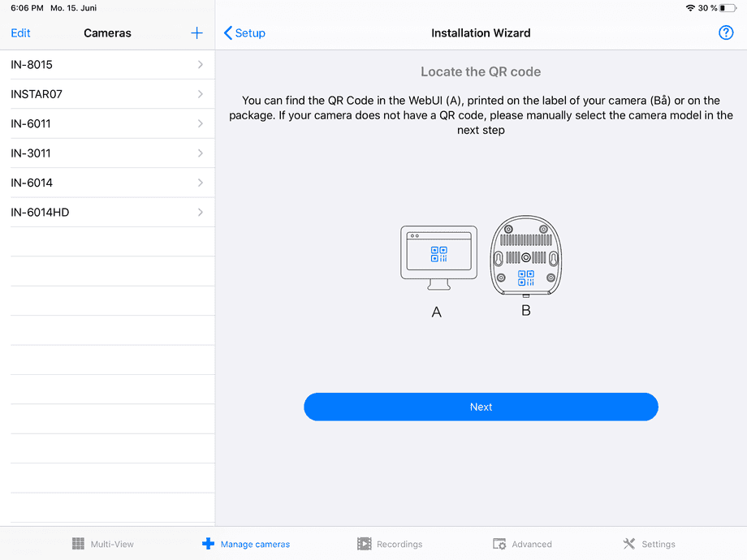Open details for the INSTAR07 camera
747x560 pixels.
point(106,94)
